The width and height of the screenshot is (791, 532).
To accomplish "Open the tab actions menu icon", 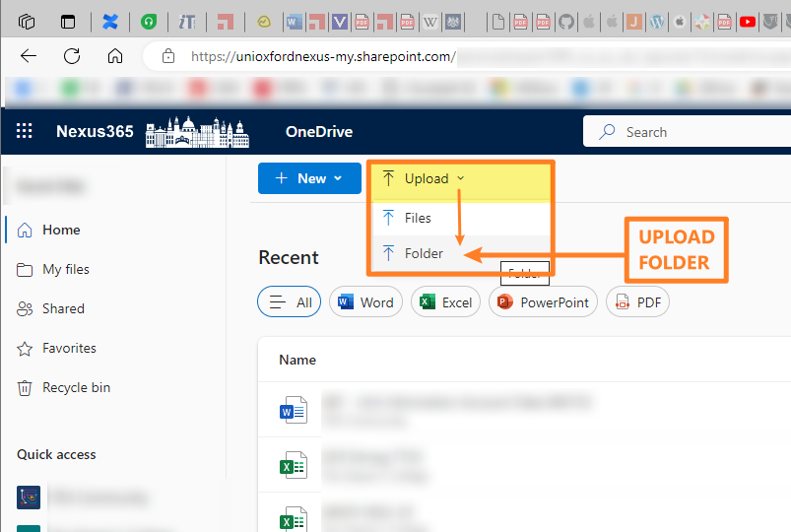I will click(x=68, y=22).
